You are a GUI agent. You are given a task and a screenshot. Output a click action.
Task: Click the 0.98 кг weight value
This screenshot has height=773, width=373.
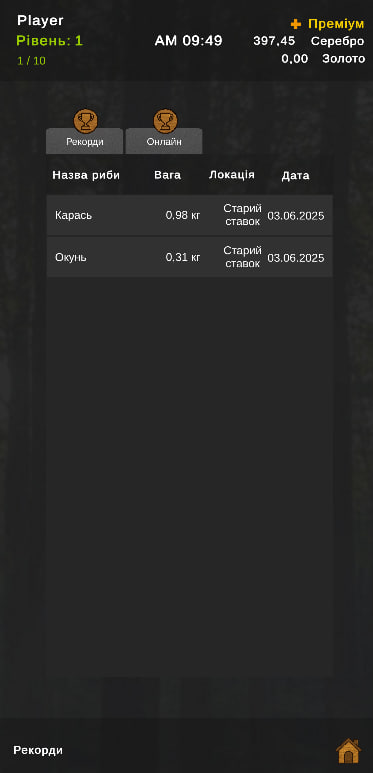point(183,215)
